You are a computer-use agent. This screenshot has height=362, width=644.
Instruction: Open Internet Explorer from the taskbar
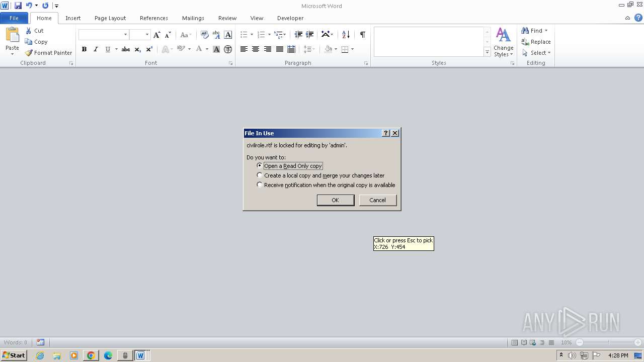(40, 355)
